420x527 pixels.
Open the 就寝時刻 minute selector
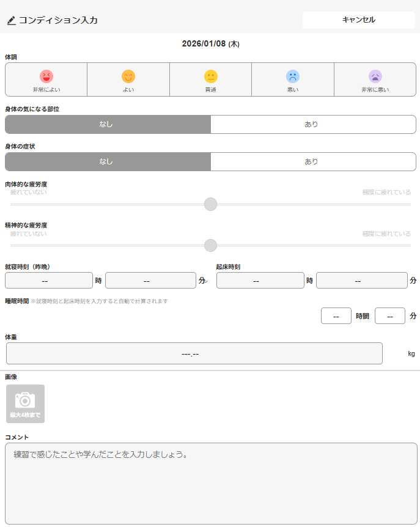click(x=150, y=281)
